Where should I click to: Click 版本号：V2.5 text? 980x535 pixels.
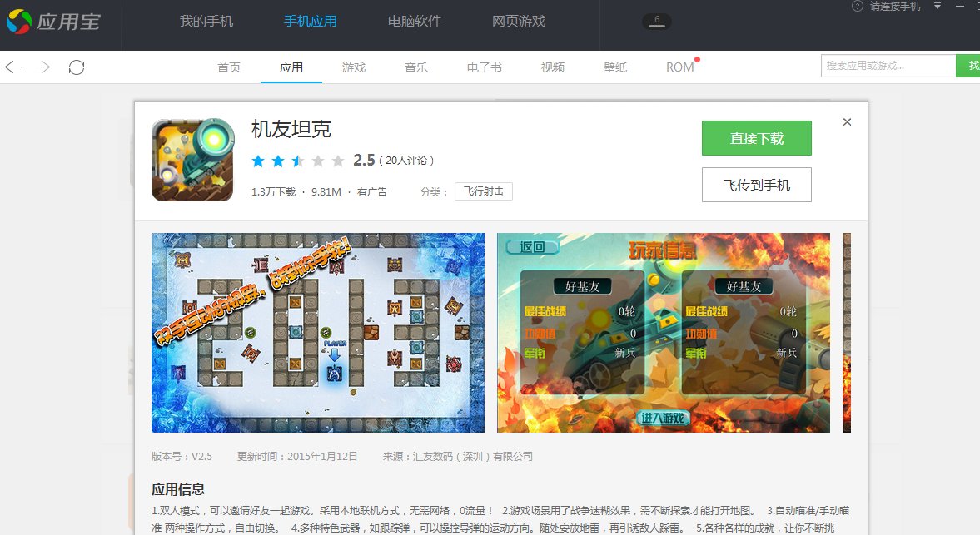coord(182,456)
